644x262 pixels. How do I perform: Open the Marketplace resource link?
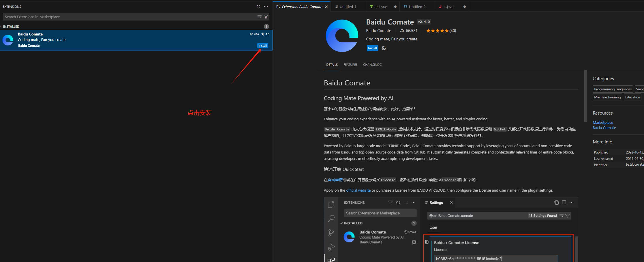[x=603, y=123]
